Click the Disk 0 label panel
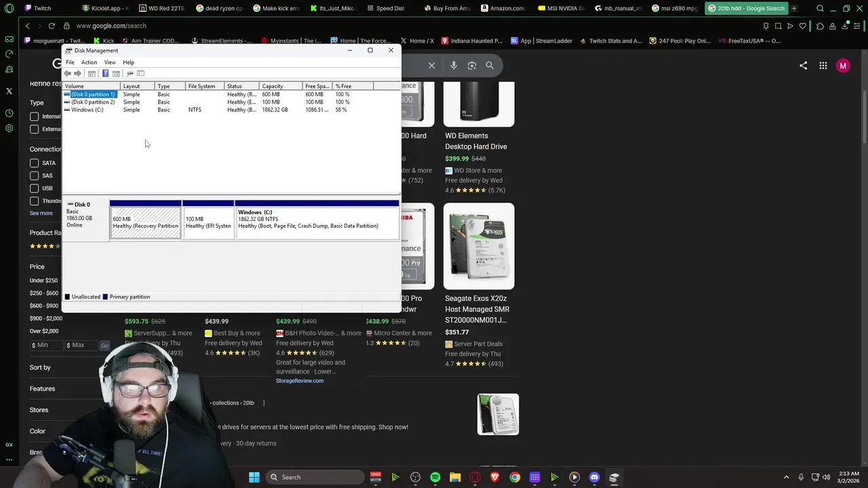868x488 pixels. click(85, 220)
